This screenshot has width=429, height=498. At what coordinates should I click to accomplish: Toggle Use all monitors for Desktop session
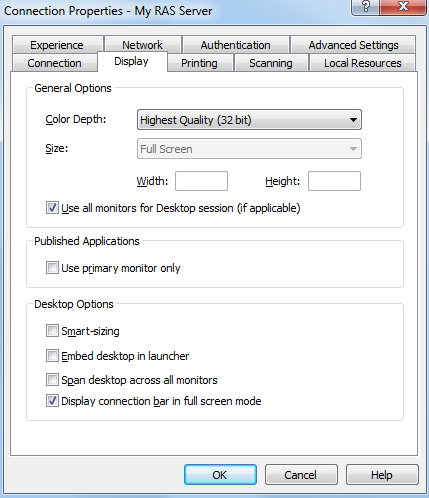pyautogui.click(x=52, y=208)
